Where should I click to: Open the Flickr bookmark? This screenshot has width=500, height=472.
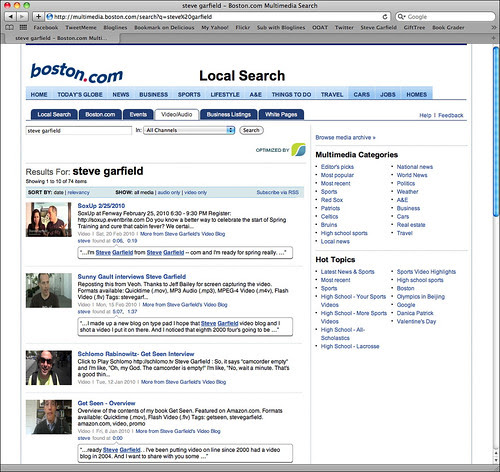point(243,27)
